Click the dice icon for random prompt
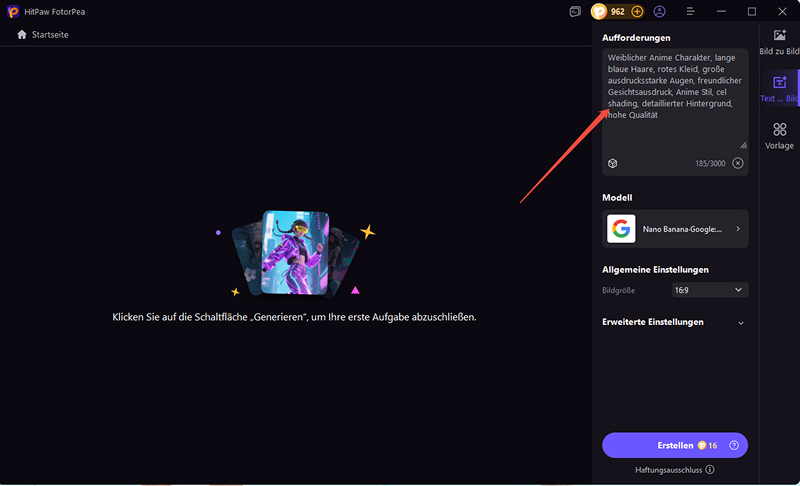This screenshot has height=486, width=800. click(612, 163)
